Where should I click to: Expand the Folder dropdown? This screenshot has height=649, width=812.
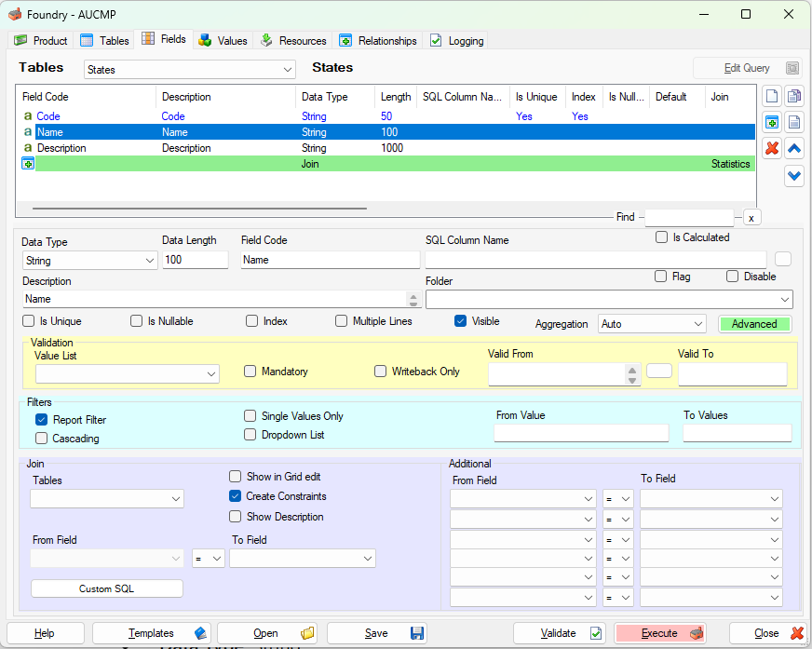tap(609, 300)
